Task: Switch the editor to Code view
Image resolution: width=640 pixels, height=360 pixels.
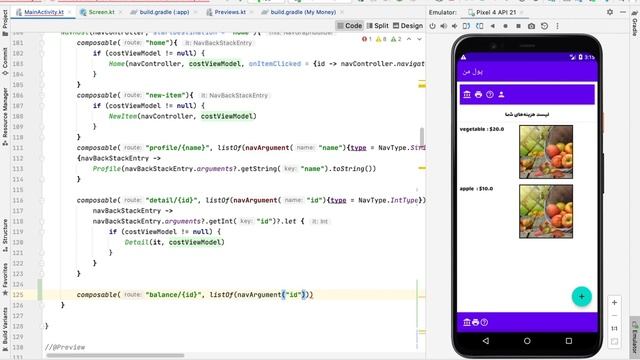Action: [x=349, y=26]
